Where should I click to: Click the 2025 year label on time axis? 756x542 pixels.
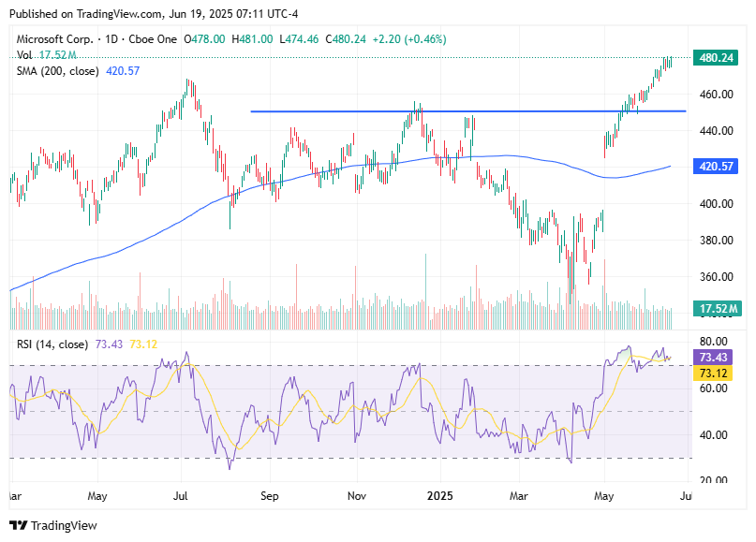point(439,496)
